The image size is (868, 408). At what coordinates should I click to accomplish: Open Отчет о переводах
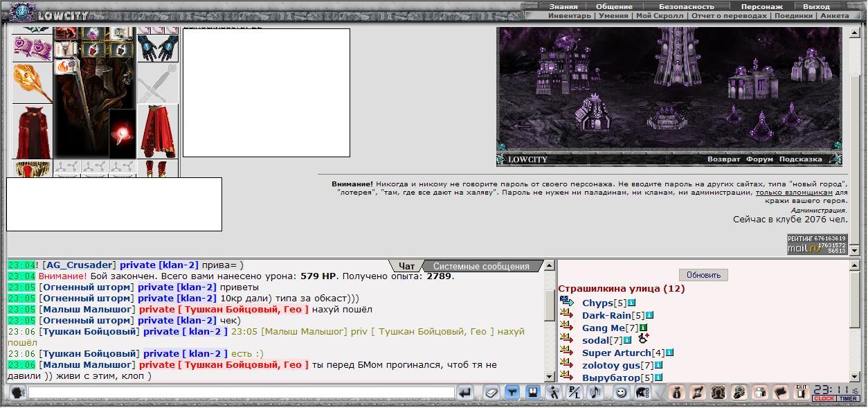click(729, 15)
